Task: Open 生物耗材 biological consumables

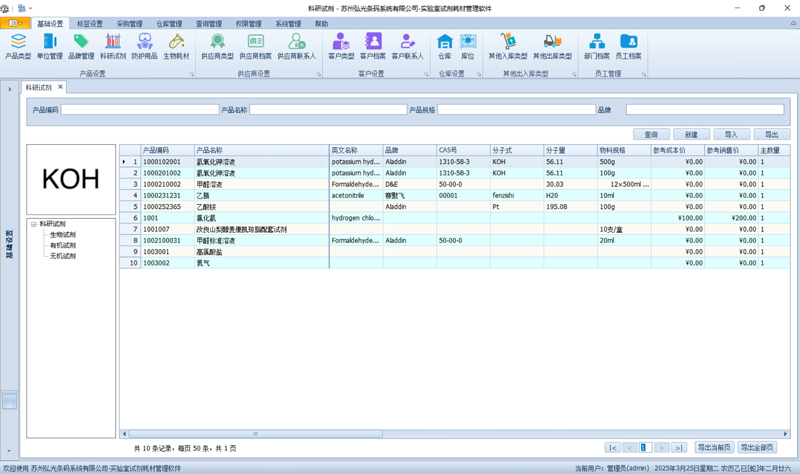Action: pyautogui.click(x=176, y=46)
